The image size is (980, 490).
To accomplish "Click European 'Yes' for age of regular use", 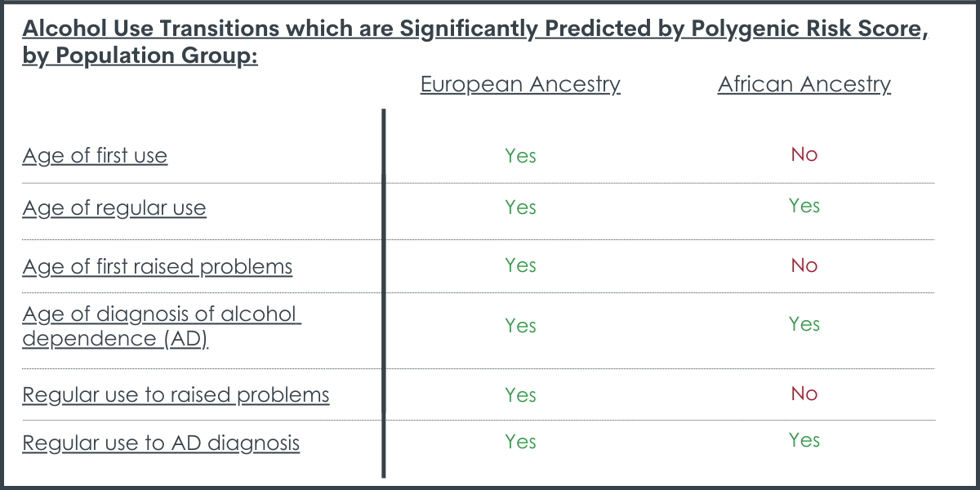I will point(520,207).
